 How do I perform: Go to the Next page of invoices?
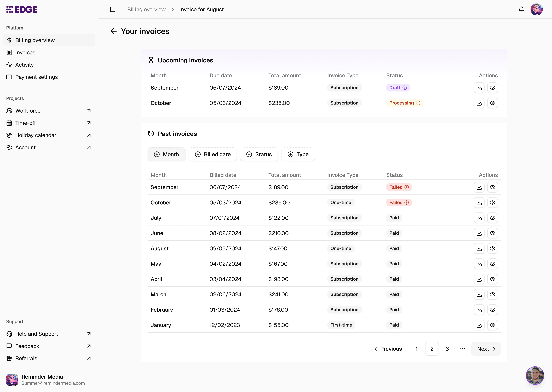point(486,349)
